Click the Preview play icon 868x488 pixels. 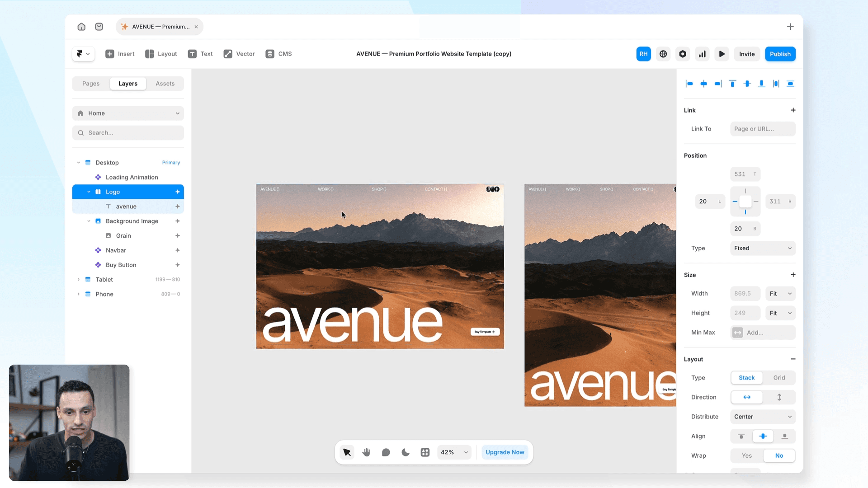722,54
